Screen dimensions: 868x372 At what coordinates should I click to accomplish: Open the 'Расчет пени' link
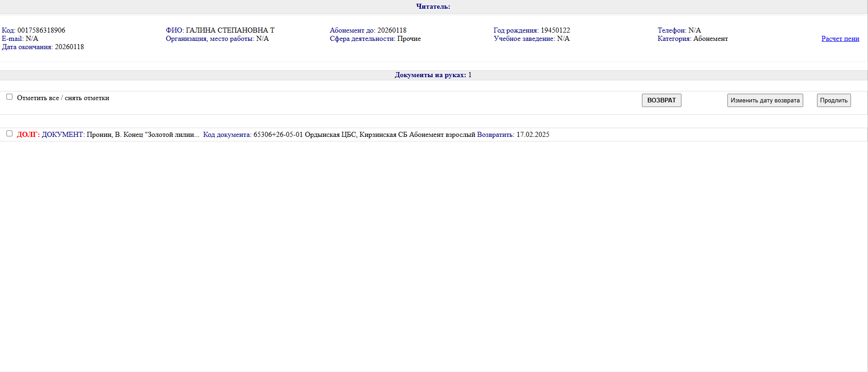[x=840, y=39]
